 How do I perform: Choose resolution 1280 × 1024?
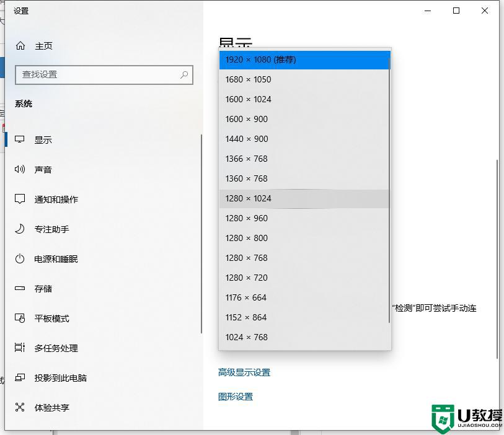[304, 198]
